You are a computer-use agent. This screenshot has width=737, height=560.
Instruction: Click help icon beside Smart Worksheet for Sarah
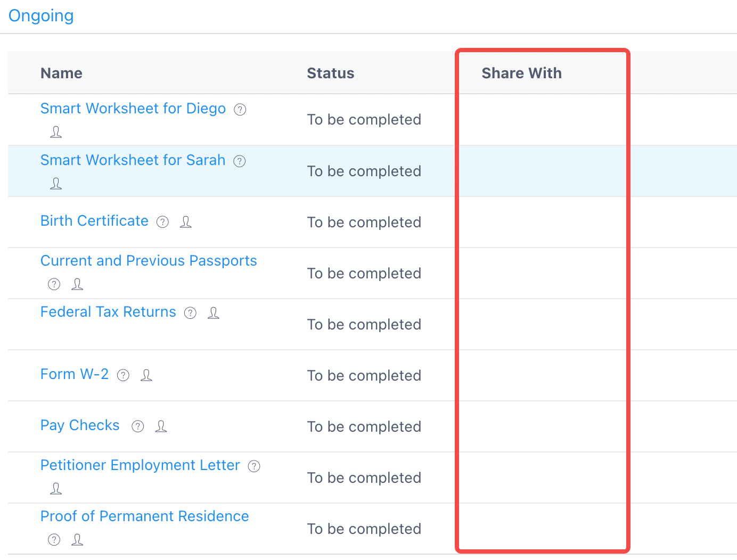(x=240, y=161)
